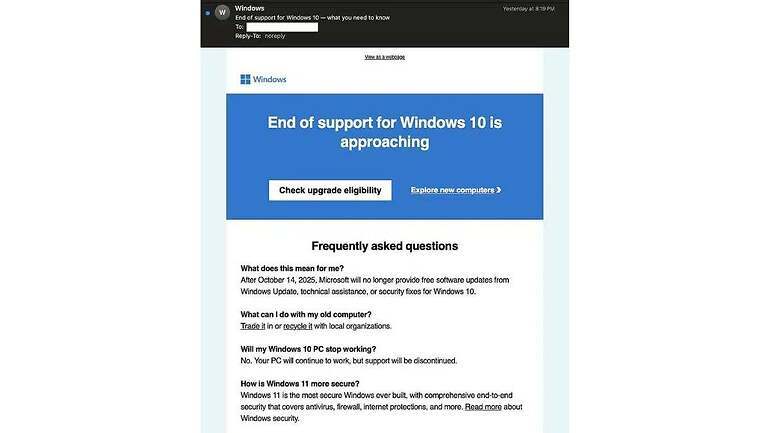The height and width of the screenshot is (433, 770).
Task: Click the How is Windows 11 more secure question
Action: click(300, 383)
